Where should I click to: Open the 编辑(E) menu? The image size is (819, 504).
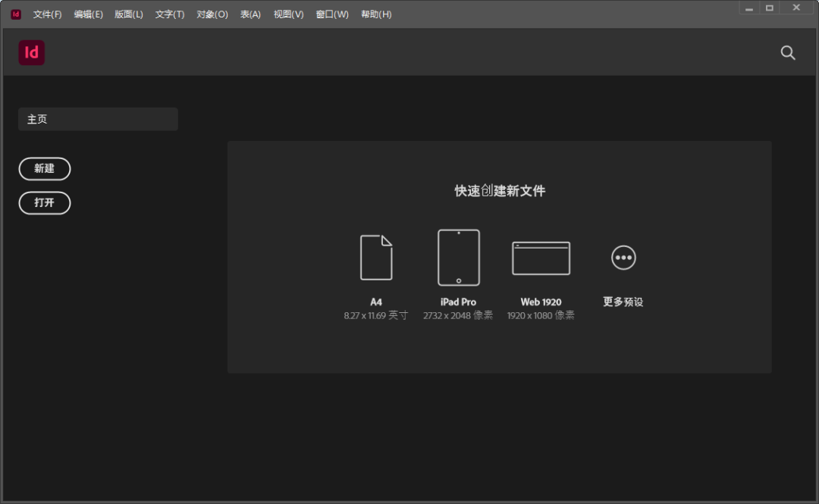click(88, 14)
